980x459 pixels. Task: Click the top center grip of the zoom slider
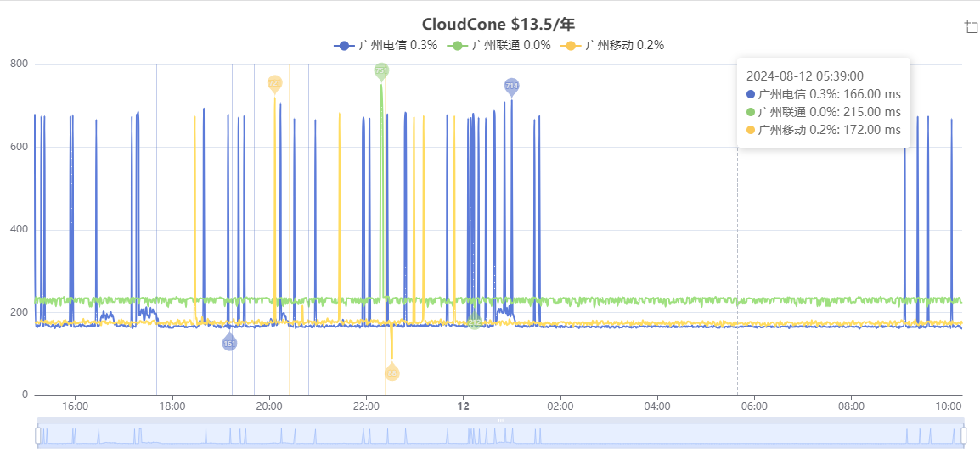pyautogui.click(x=500, y=420)
